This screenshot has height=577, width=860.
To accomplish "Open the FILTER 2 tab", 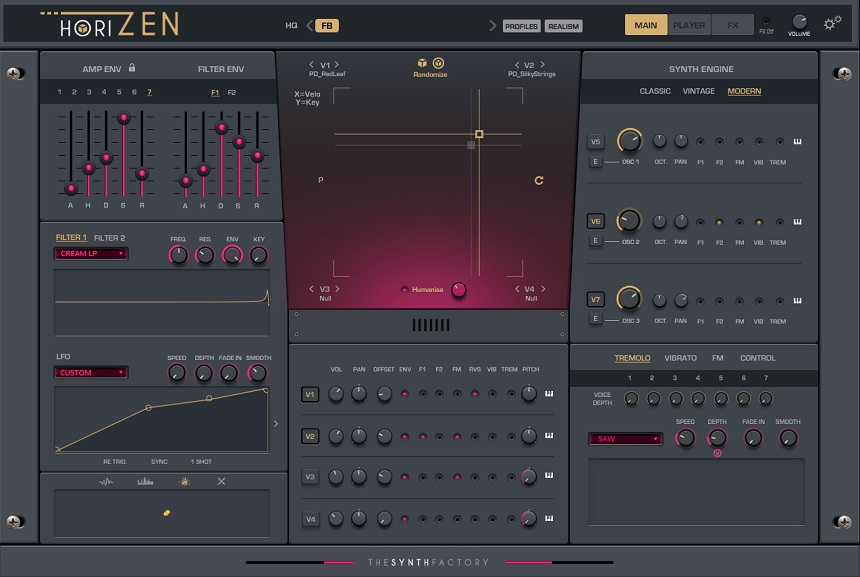I will [x=110, y=238].
